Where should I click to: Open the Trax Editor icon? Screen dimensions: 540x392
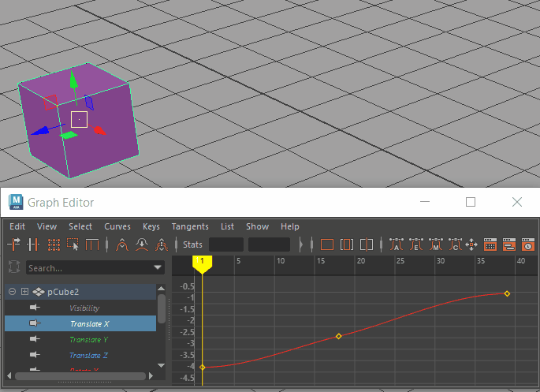tap(509, 245)
